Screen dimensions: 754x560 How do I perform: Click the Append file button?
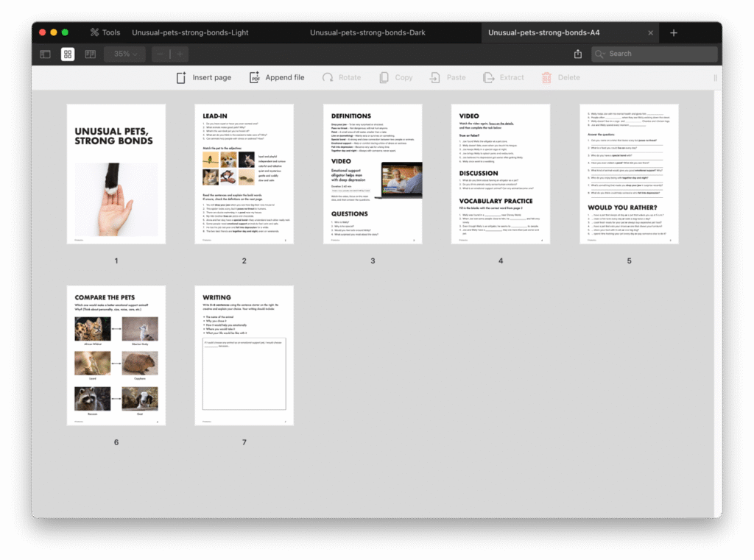click(x=276, y=77)
